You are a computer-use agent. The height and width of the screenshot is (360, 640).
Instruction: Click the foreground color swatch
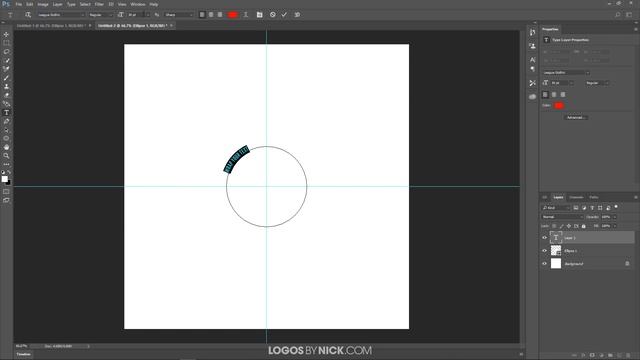(x=4, y=179)
